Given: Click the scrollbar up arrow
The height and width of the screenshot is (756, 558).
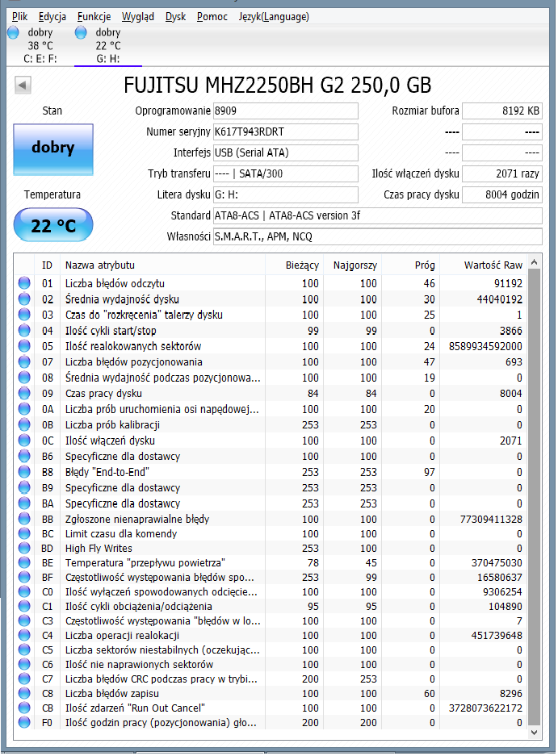Looking at the screenshot, I should (x=534, y=262).
